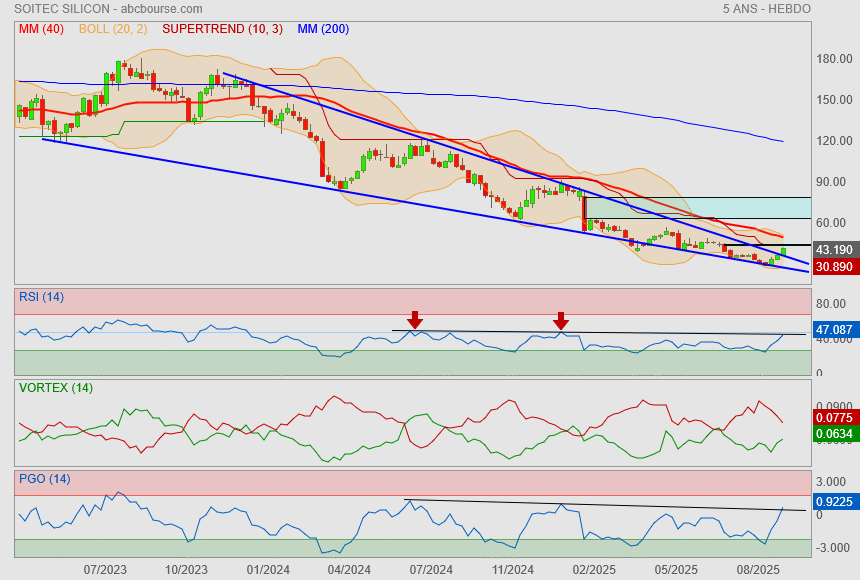Toggle the MM (40) legend label
Viewport: 860px width, 580px height.
(41, 29)
